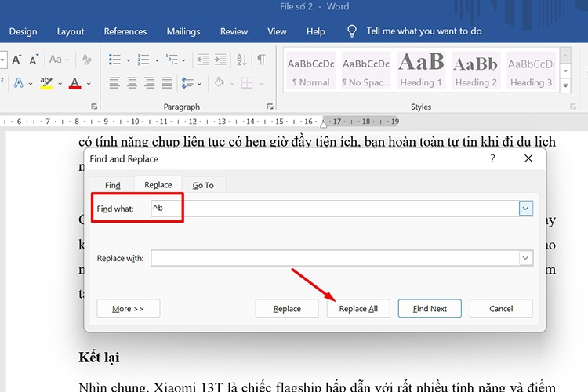Open the Replace with dropdown arrow
Screen dimensions: 588x392
coord(525,258)
